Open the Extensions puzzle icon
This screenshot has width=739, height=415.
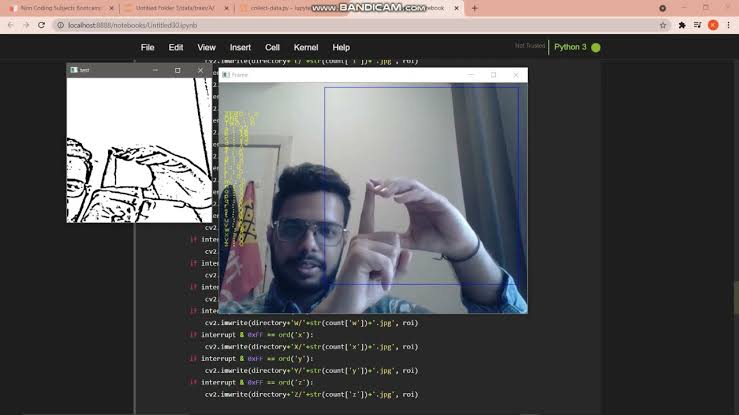682,25
